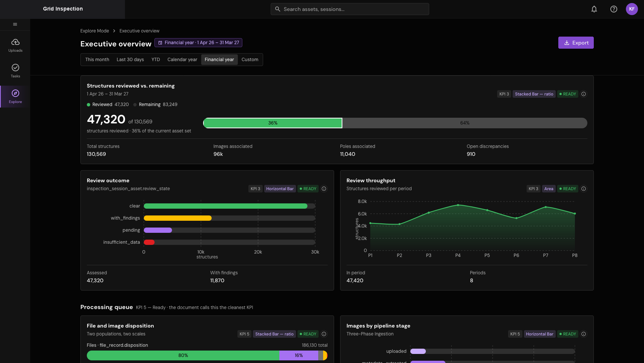Click the Explore Mode breadcrumb link

tap(95, 31)
